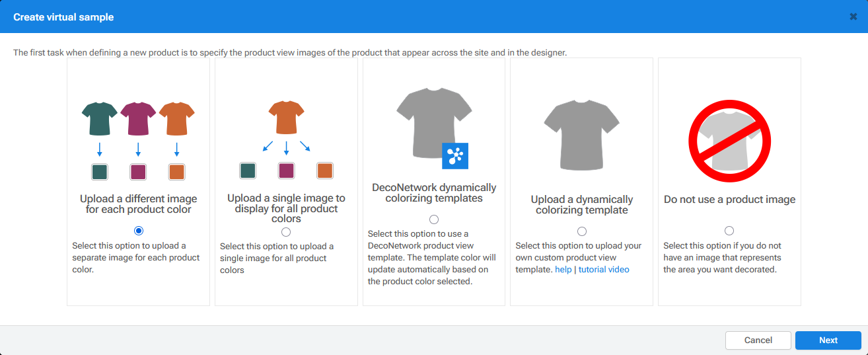This screenshot has width=868, height=355.
Task: Choose the do not use a product image radio button
Action: 729,231
